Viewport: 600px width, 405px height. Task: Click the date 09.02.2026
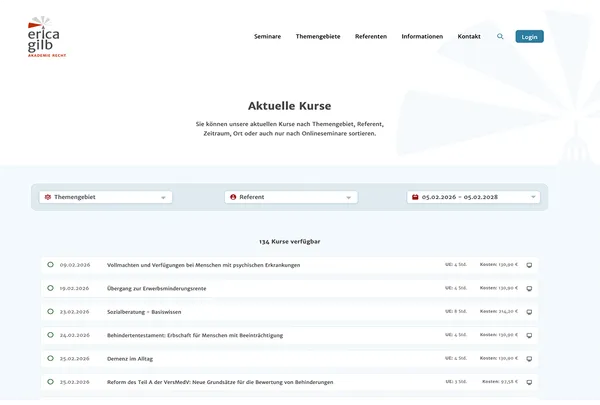pos(75,265)
